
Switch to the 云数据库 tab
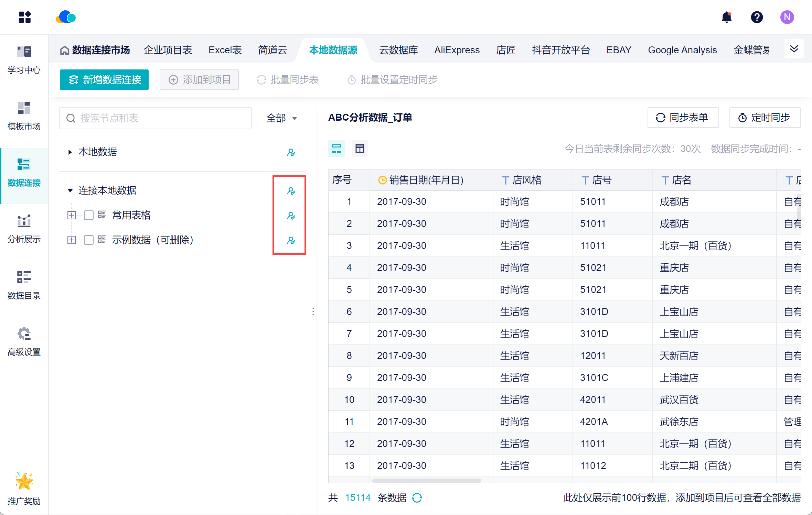coord(398,50)
